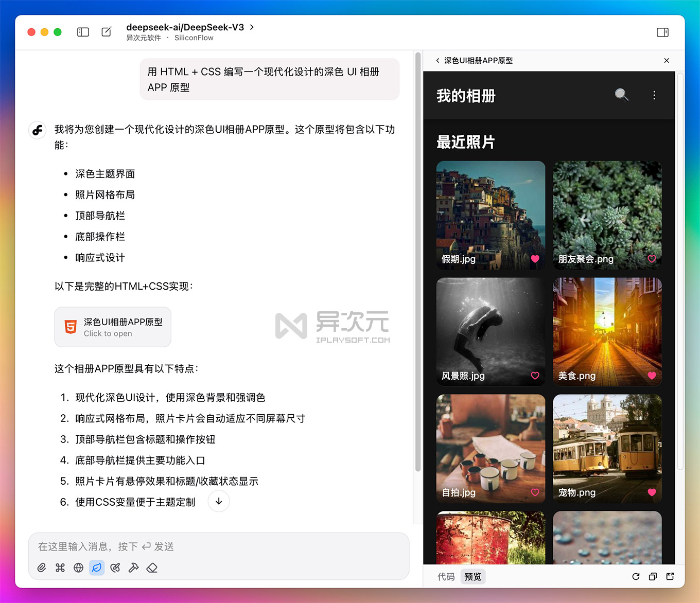Clear context using the eraser icon
The height and width of the screenshot is (603, 700).
(152, 567)
